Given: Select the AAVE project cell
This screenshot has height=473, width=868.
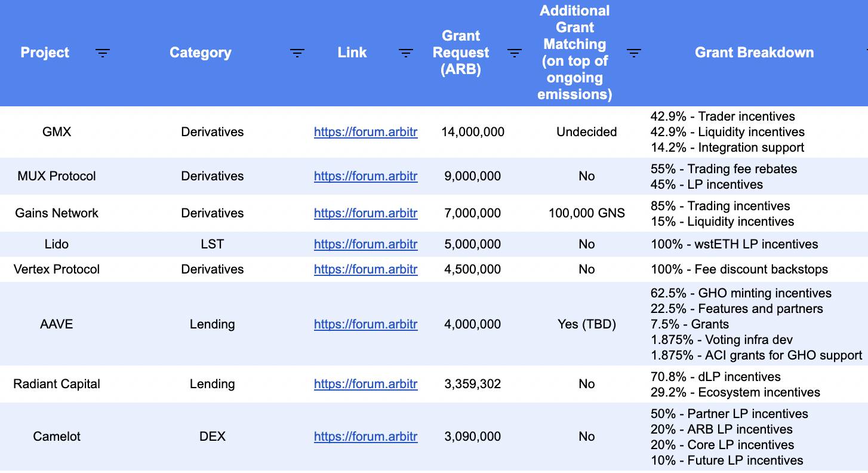Looking at the screenshot, I should (57, 324).
